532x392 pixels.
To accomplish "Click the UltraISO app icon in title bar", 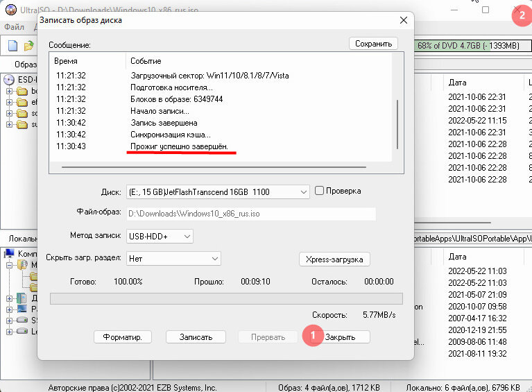I will coord(11,10).
